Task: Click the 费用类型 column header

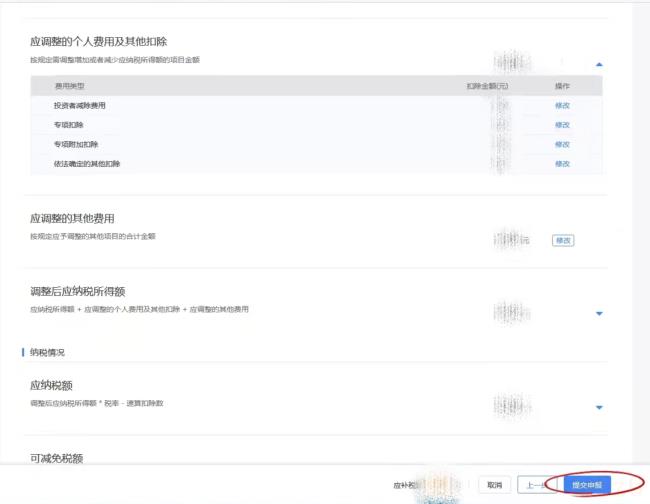Action: 70,86
